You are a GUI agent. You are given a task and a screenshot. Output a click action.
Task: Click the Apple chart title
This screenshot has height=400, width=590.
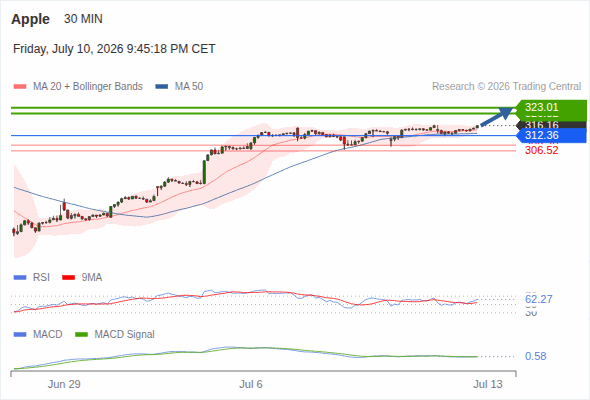30,19
